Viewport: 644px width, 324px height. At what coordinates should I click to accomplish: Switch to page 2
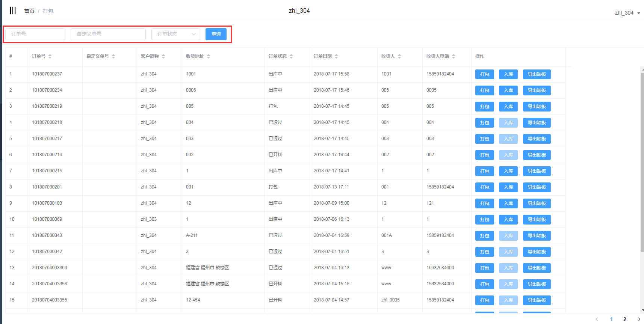[x=625, y=319]
